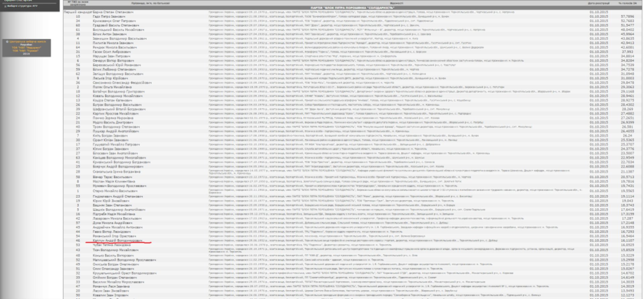This screenshot has width=644, height=299.
Task: Open the Центральна виборча комісія footer link
Action: click(x=28, y=42)
